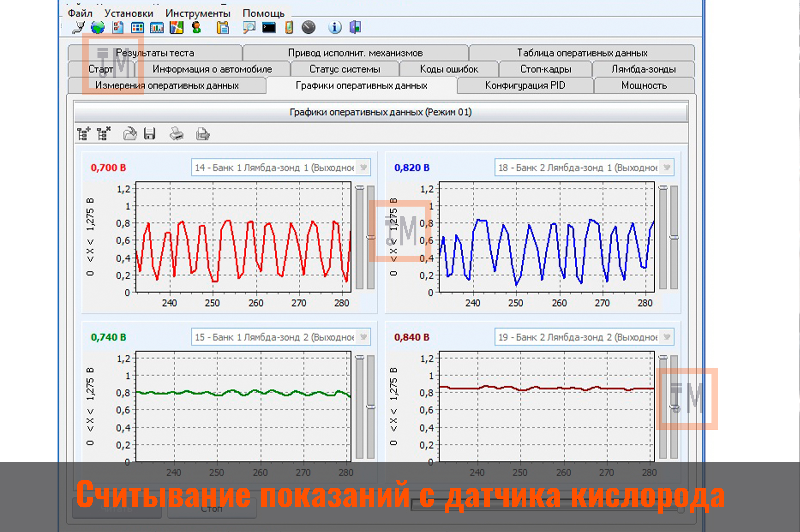Image resolution: width=800 pixels, height=532 pixels.
Task: Click inside the blue Bank 2 sensor 1 graph
Action: coord(547,237)
